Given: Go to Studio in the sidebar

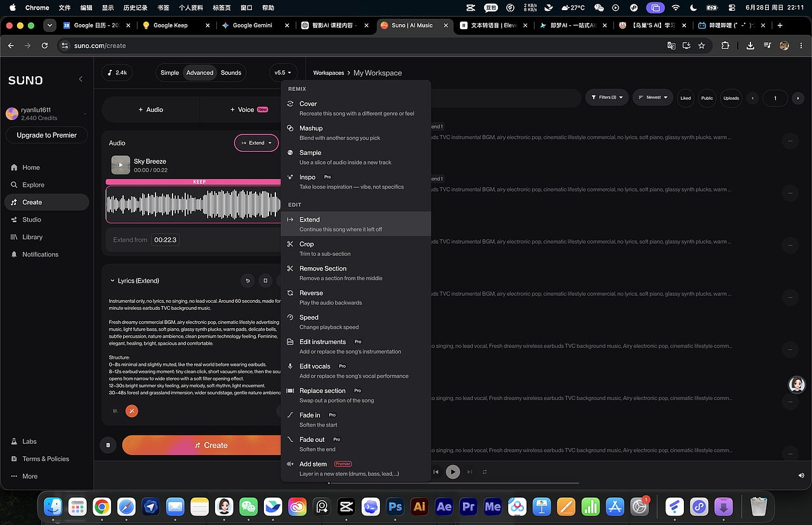Looking at the screenshot, I should click(47, 220).
